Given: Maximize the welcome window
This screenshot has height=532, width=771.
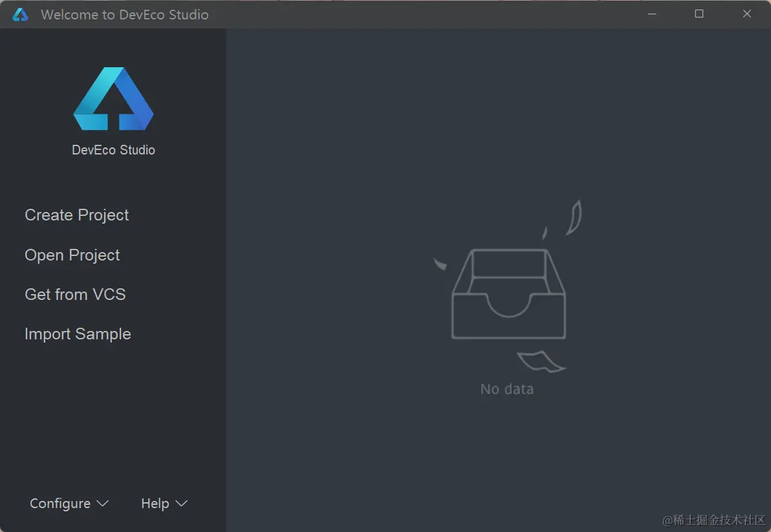Looking at the screenshot, I should (x=699, y=14).
